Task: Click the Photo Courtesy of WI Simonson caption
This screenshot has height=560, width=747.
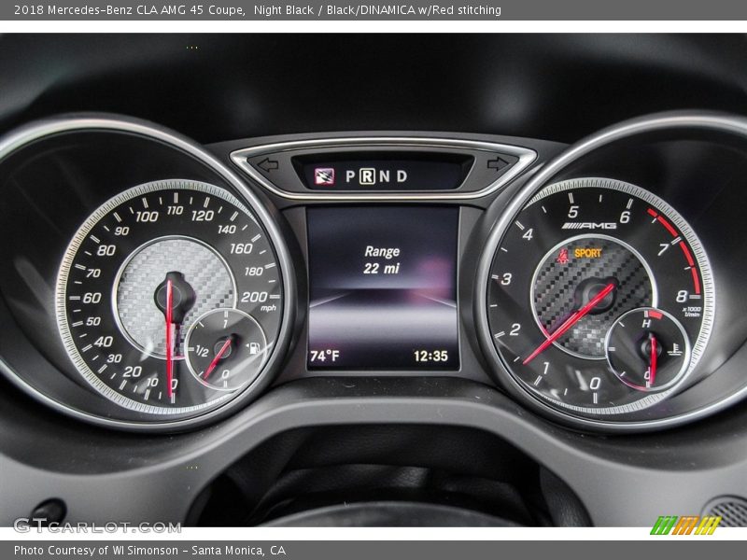Action: pos(149,551)
